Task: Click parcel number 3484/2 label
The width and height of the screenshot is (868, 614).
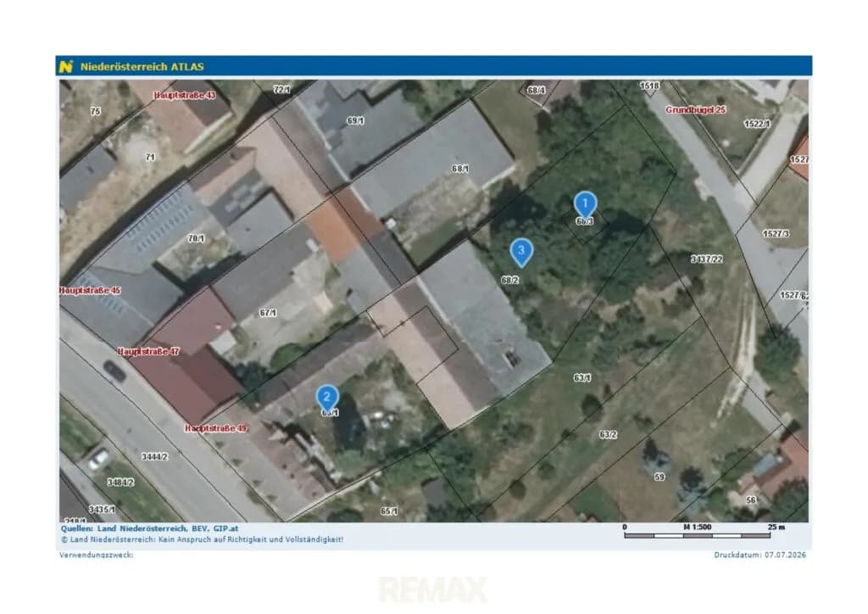Action: click(120, 483)
